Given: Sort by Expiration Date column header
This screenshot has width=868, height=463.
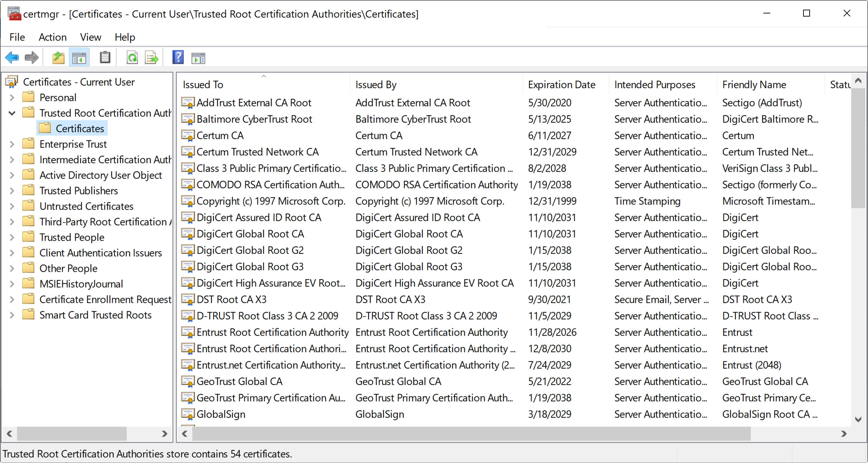Looking at the screenshot, I should point(566,85).
